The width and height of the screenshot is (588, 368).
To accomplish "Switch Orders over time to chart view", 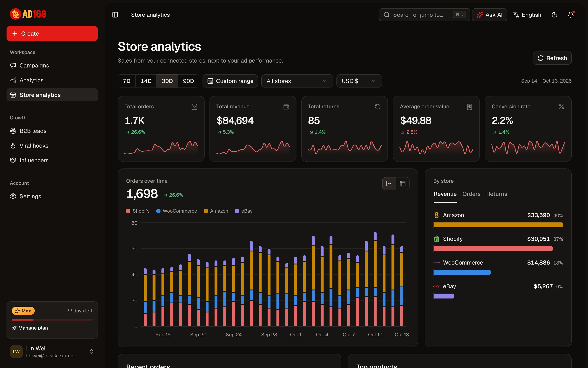I will click(x=389, y=184).
